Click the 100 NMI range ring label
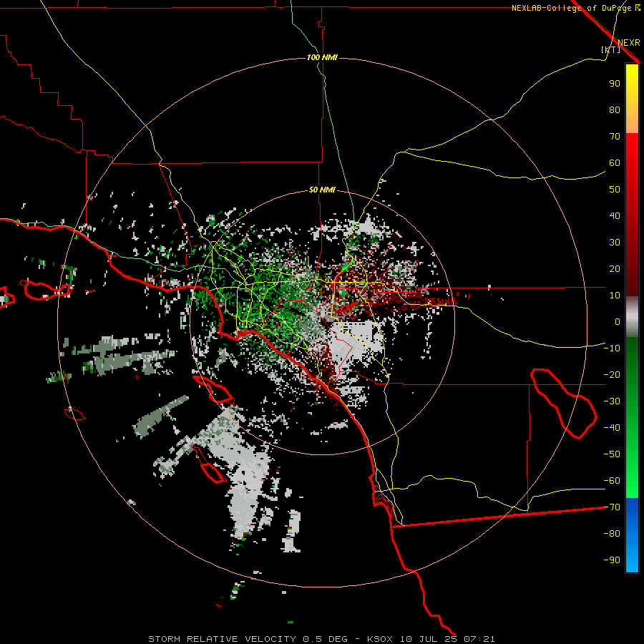 click(x=322, y=57)
